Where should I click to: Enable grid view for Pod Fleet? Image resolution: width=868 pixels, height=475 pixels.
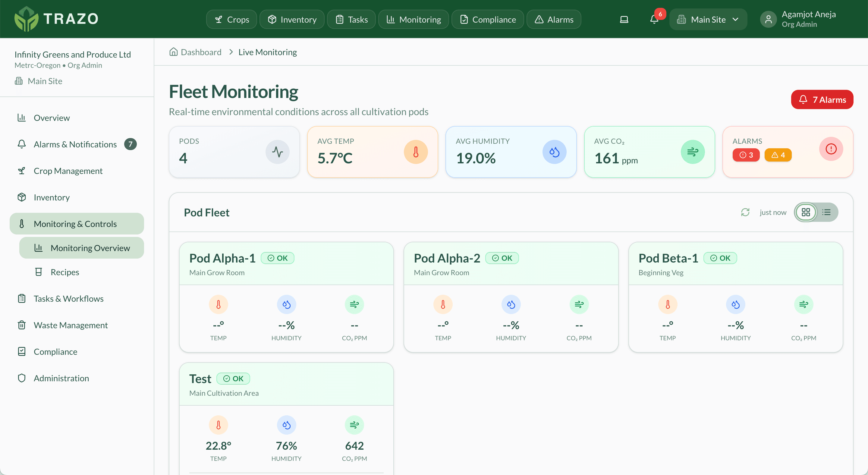click(806, 212)
